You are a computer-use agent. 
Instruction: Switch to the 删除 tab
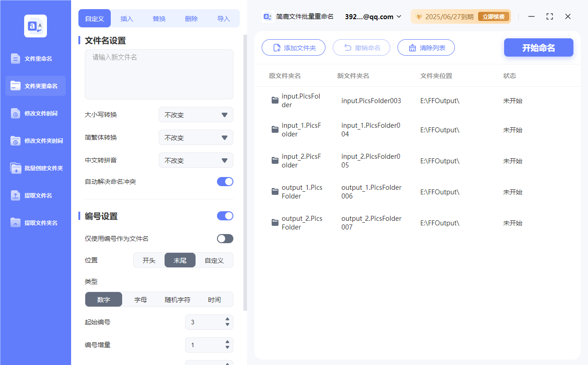tap(191, 18)
